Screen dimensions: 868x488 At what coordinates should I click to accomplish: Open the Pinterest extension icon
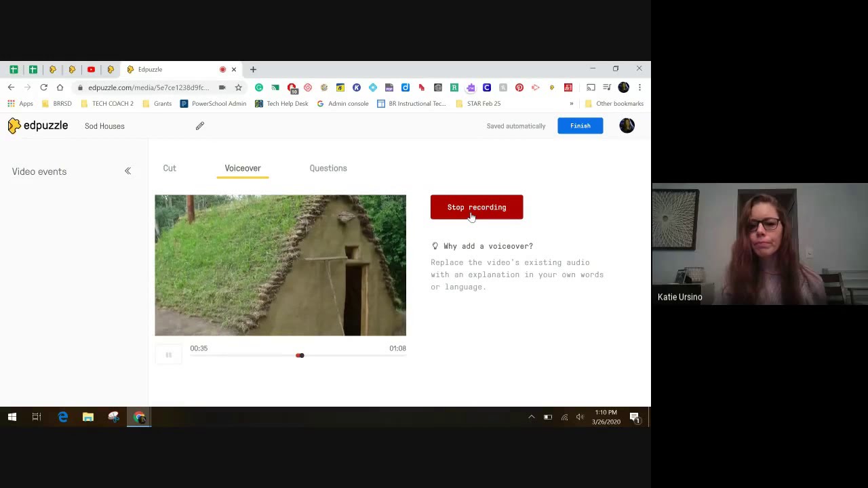(519, 87)
